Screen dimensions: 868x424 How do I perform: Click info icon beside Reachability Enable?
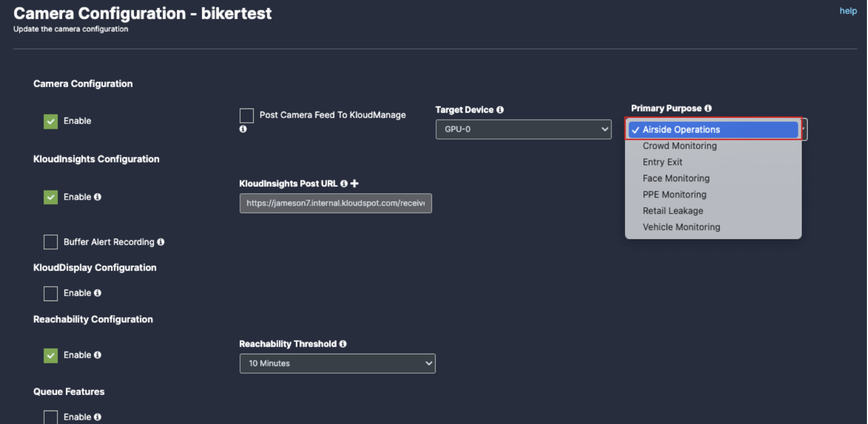tap(97, 355)
